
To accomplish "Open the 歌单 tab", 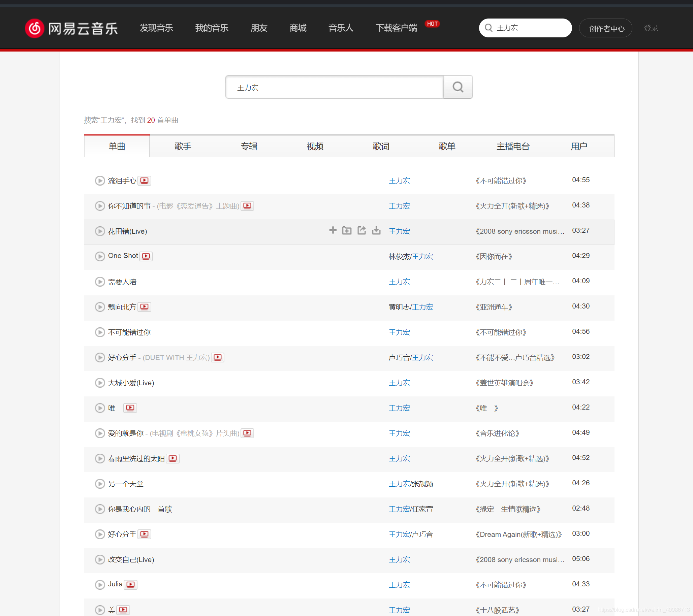I will (447, 146).
